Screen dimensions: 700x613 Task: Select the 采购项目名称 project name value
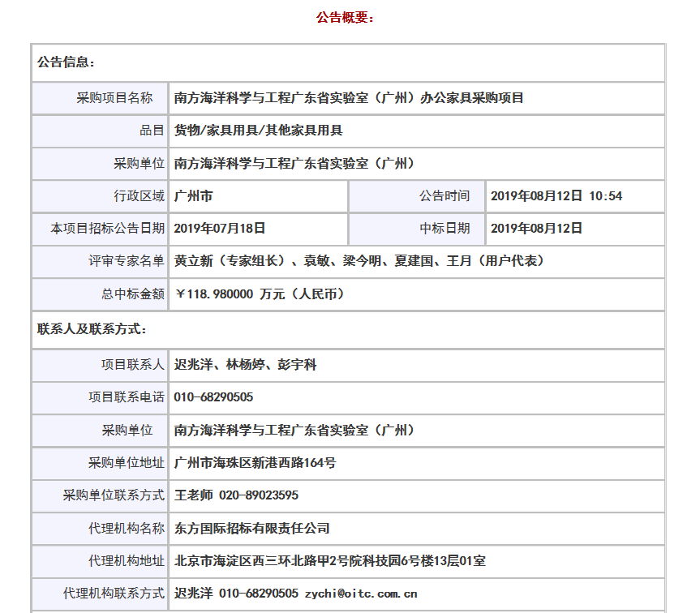tap(349, 98)
